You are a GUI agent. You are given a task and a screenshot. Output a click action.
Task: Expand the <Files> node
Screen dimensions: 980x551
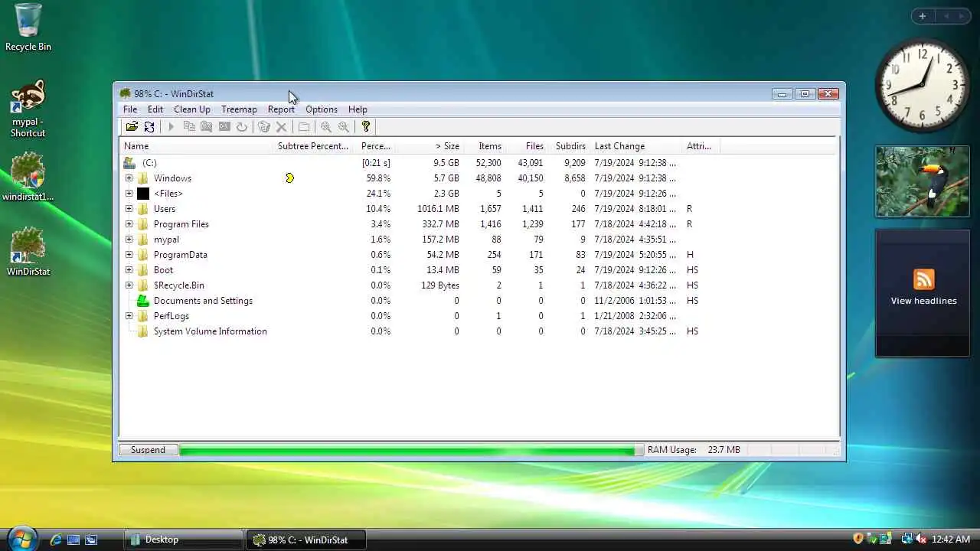pyautogui.click(x=129, y=194)
